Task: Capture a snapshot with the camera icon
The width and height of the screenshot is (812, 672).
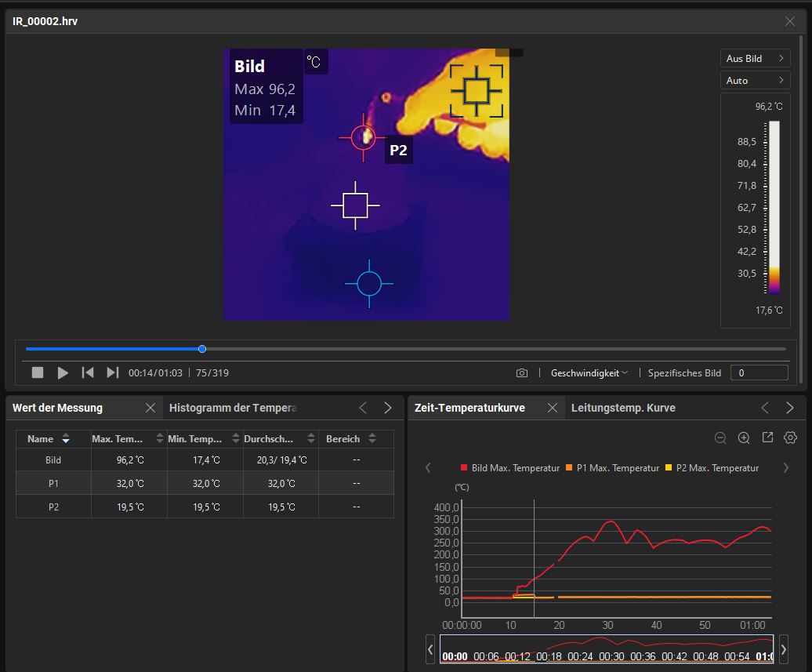Action: pos(522,373)
